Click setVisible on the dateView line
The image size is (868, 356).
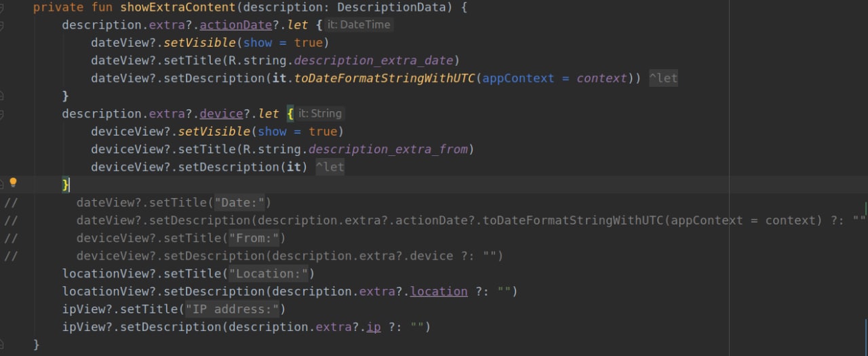pyautogui.click(x=200, y=43)
